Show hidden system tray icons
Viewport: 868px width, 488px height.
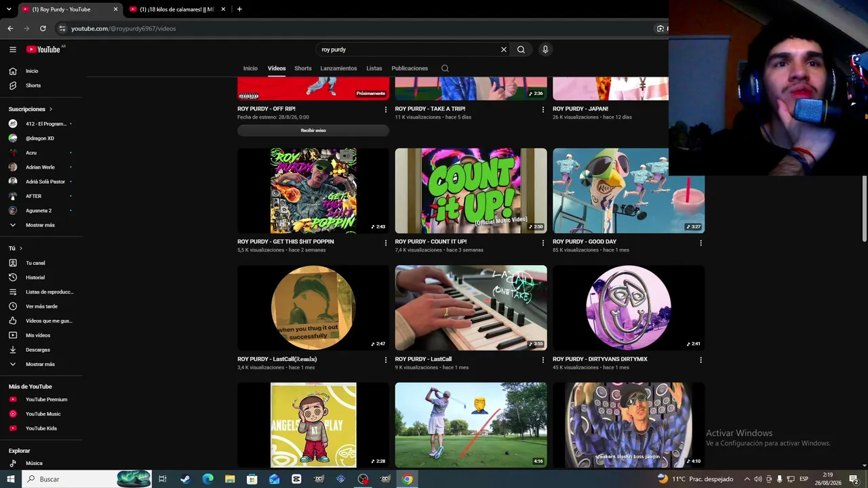point(747,479)
